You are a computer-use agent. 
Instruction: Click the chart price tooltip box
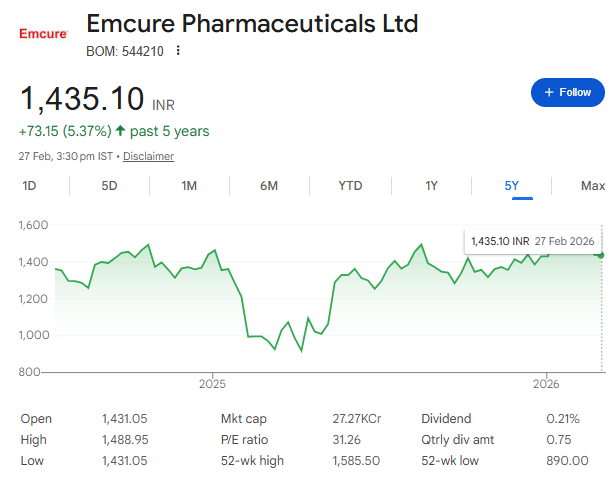pos(531,241)
